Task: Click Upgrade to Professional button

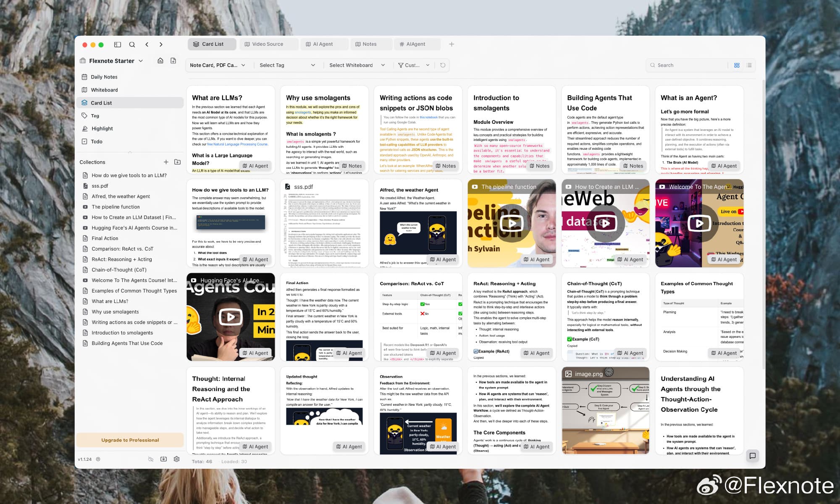Action: 130,440
